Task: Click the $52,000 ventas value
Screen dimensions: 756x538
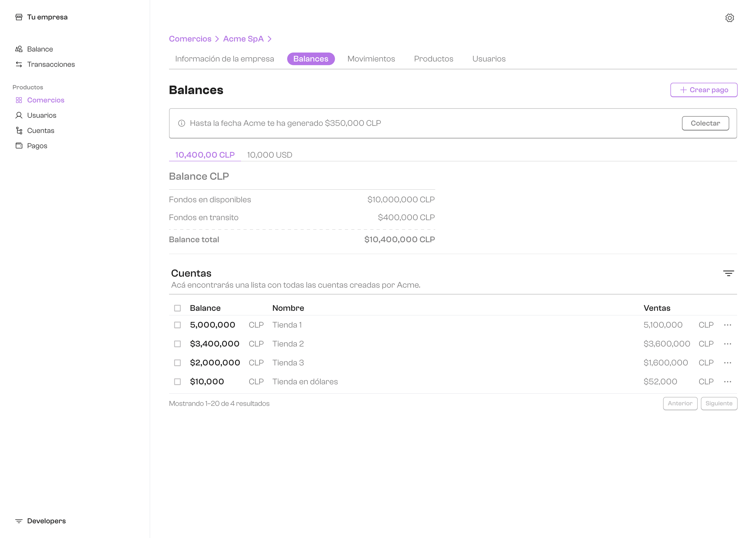Action: click(660, 382)
